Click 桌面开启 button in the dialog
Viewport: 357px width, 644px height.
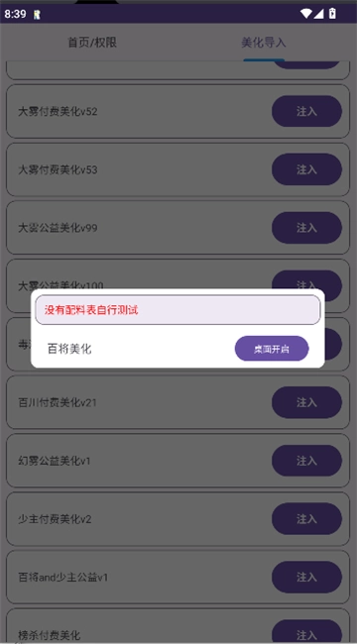click(272, 349)
